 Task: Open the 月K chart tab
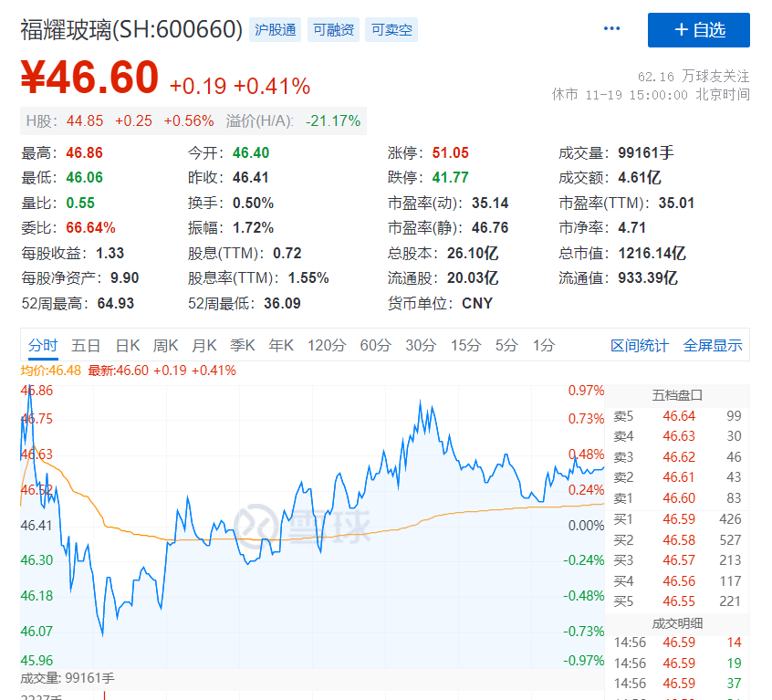click(204, 345)
